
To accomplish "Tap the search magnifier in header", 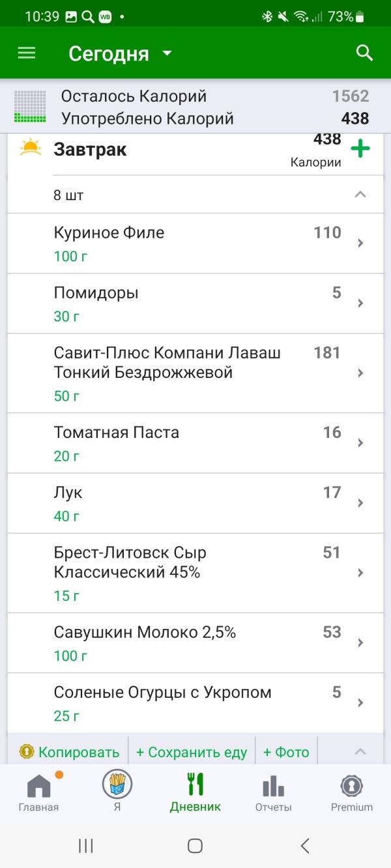I will coord(365,53).
